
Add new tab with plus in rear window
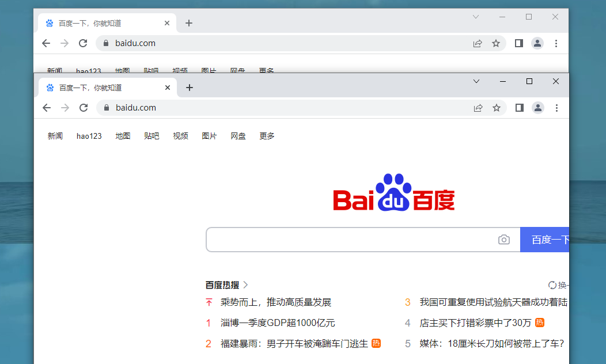pyautogui.click(x=188, y=23)
